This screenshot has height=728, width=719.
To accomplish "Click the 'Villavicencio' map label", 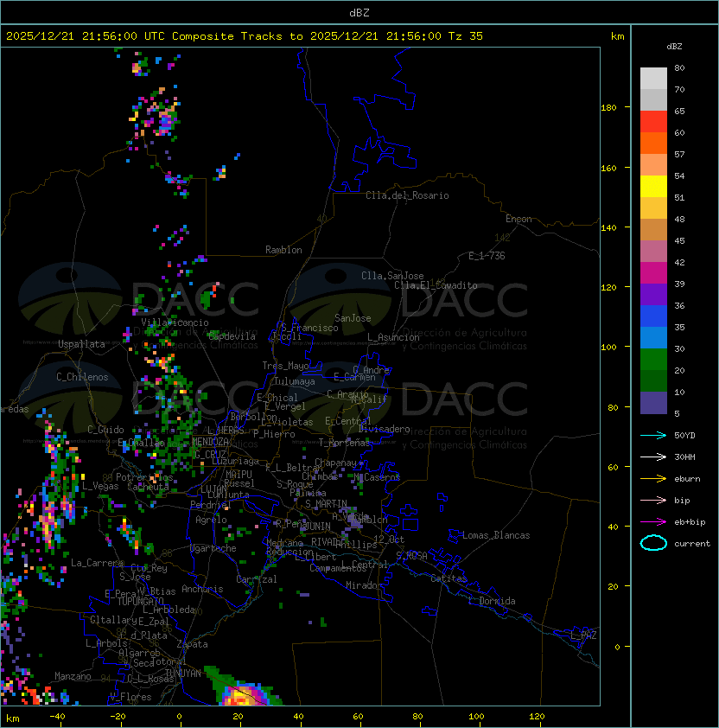I will point(175,322).
